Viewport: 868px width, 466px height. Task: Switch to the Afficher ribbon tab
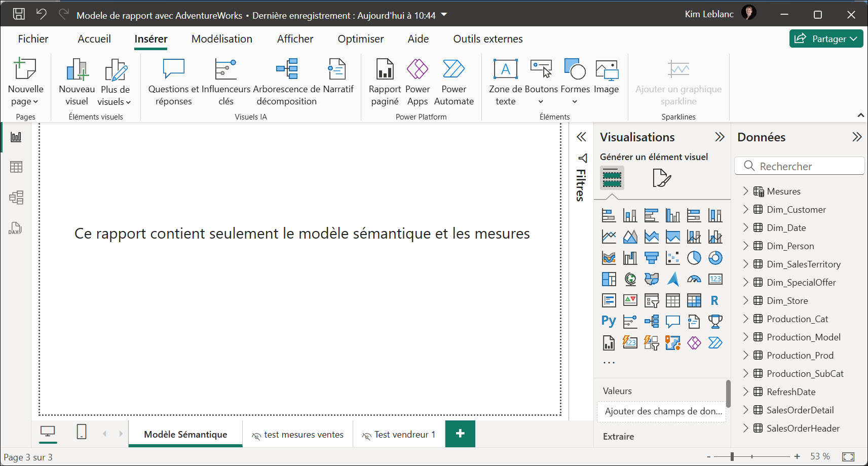[x=295, y=39]
